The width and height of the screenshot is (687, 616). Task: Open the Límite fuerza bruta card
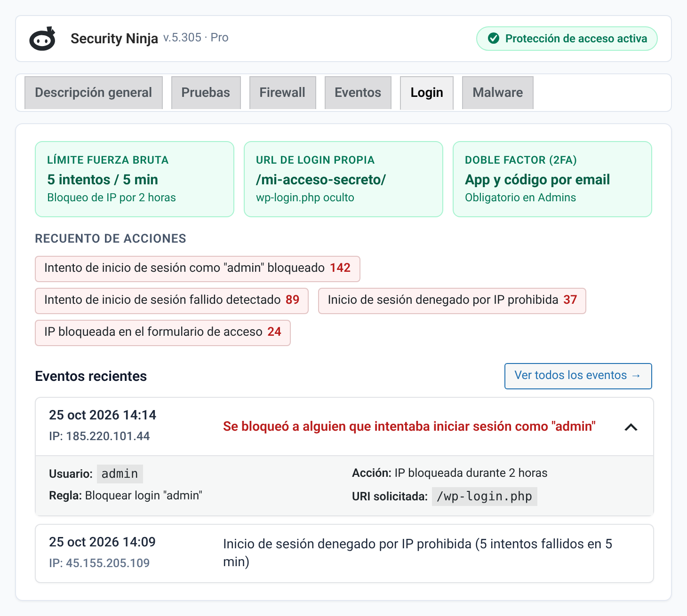[x=135, y=179]
